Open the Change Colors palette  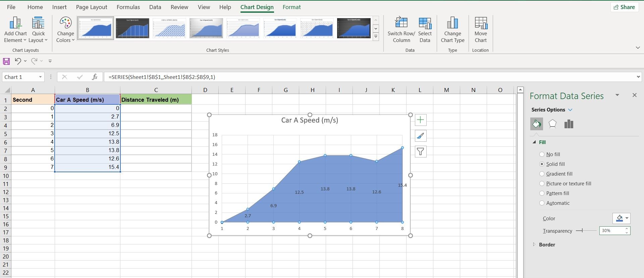tap(65, 30)
